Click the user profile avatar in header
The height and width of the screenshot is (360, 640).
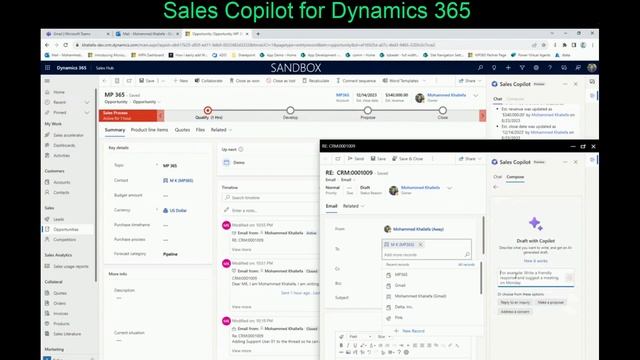(592, 68)
